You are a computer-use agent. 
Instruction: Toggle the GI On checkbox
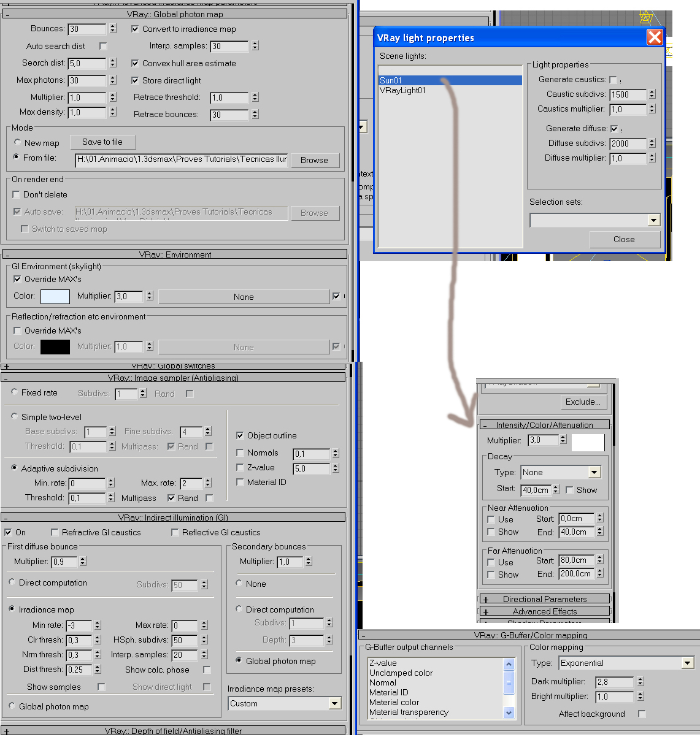tap(9, 532)
